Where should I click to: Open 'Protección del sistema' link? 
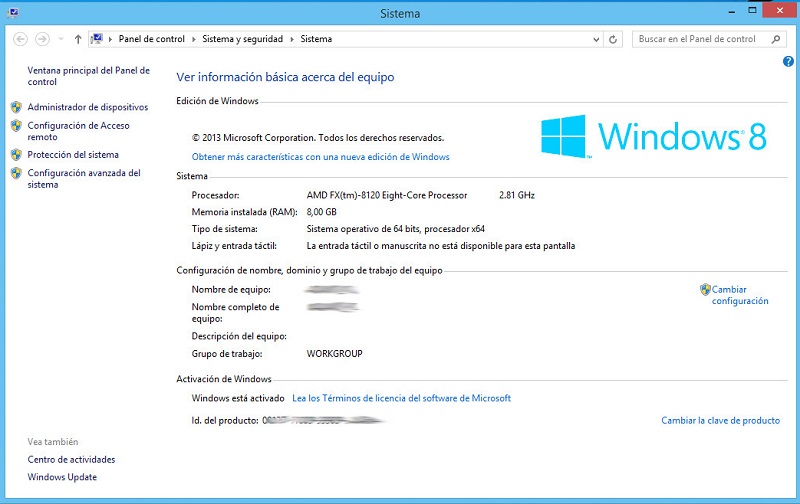[x=73, y=155]
